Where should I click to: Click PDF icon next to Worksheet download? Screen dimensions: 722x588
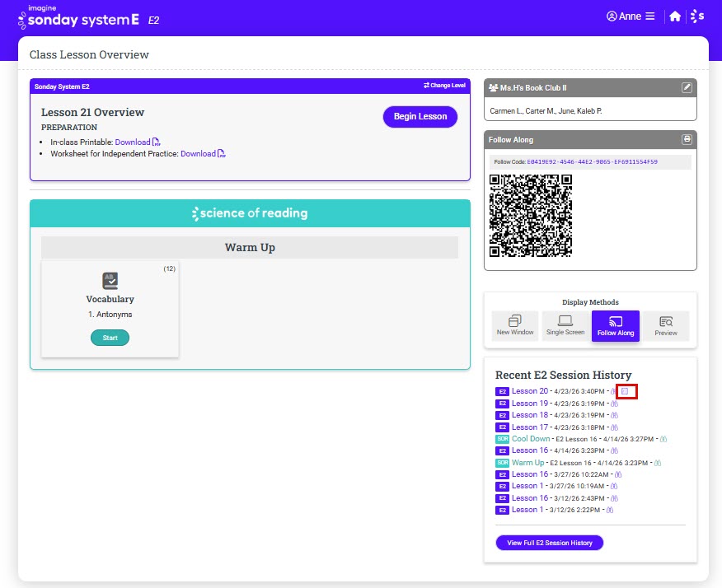(222, 153)
